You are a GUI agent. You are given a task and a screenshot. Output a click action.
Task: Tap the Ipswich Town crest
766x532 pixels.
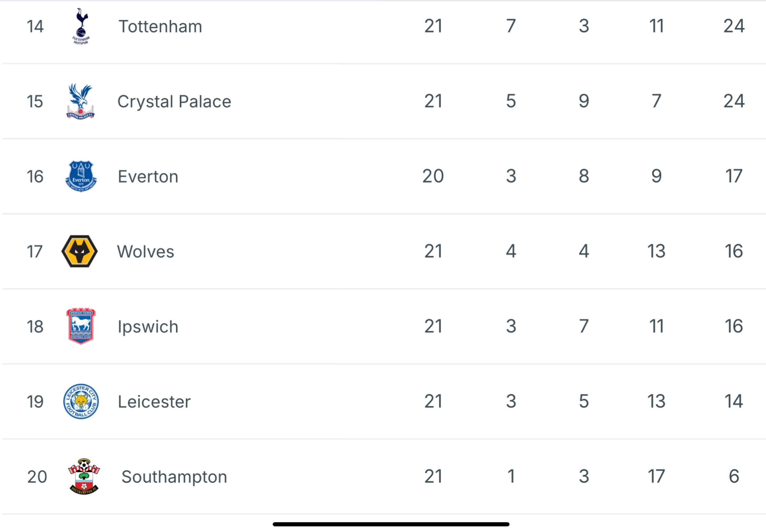81,326
